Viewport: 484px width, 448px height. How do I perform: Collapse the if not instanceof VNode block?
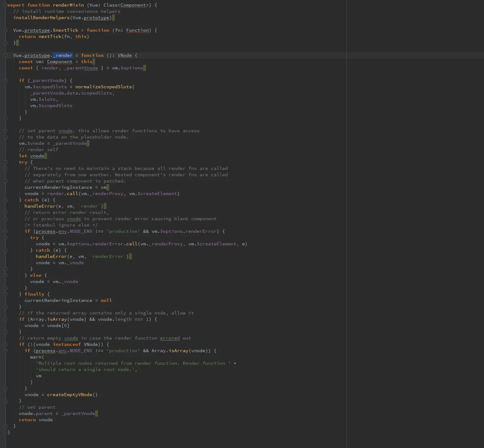5,344
